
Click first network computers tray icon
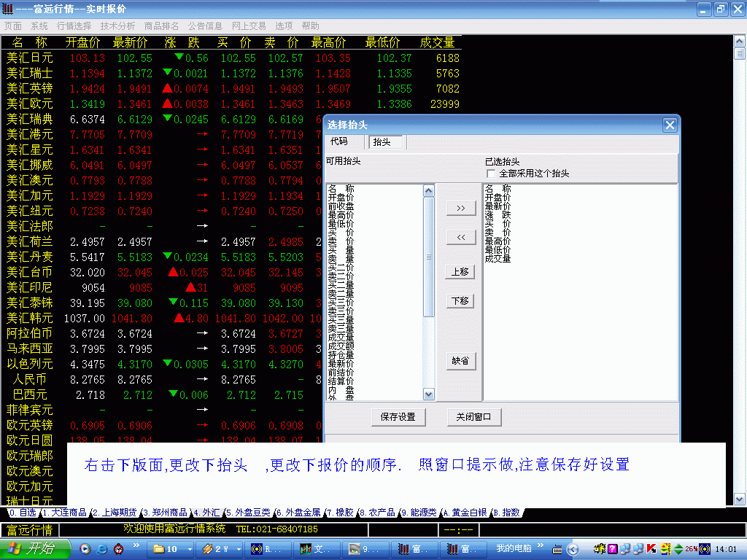[625, 549]
